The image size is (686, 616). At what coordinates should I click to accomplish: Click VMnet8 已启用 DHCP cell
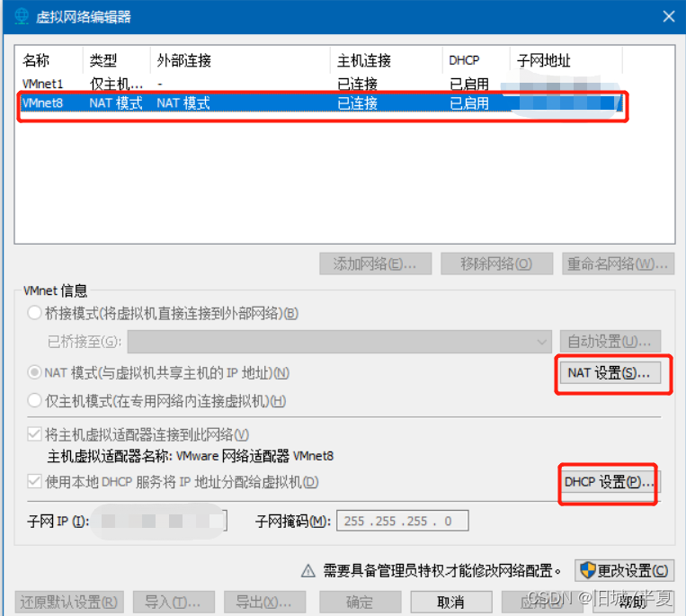click(469, 103)
